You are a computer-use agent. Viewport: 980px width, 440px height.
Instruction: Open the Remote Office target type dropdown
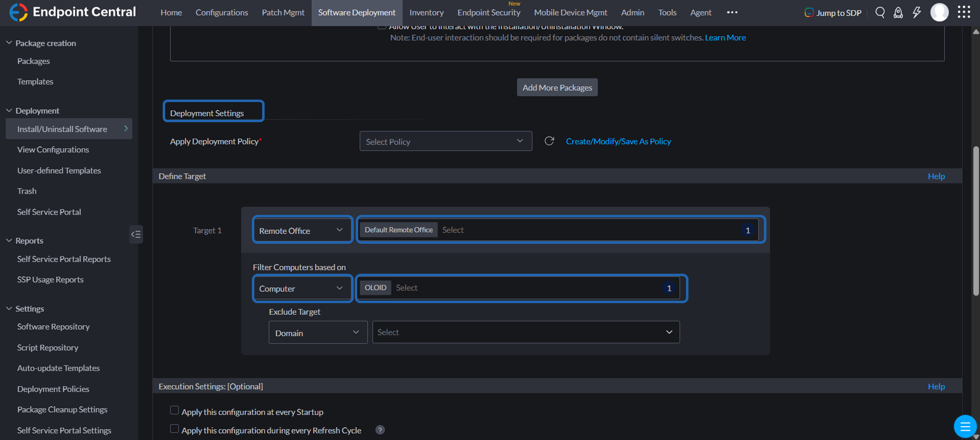302,230
